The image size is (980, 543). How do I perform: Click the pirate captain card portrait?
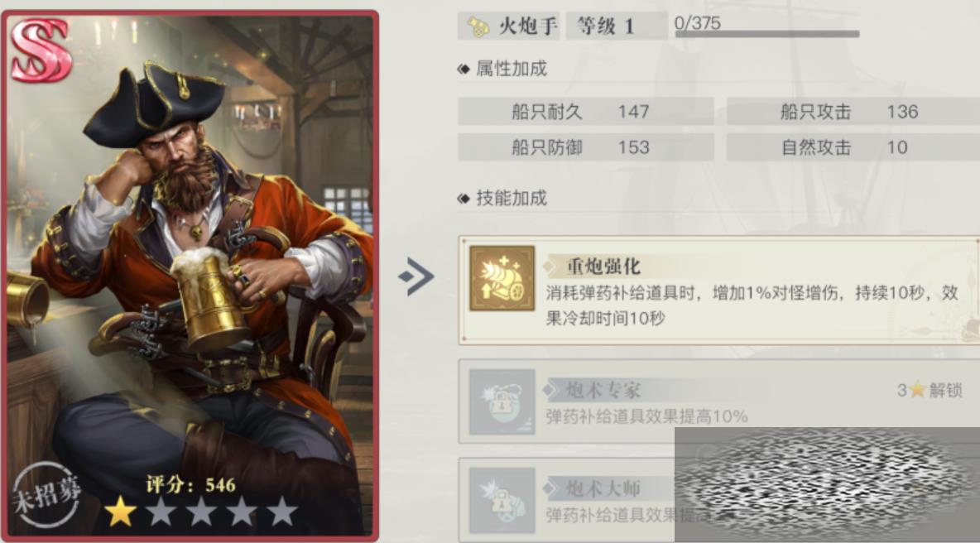(190, 275)
